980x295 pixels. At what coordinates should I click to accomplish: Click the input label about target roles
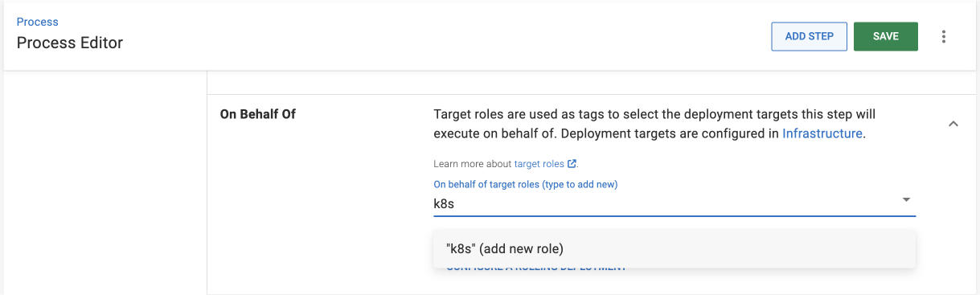pos(525,184)
